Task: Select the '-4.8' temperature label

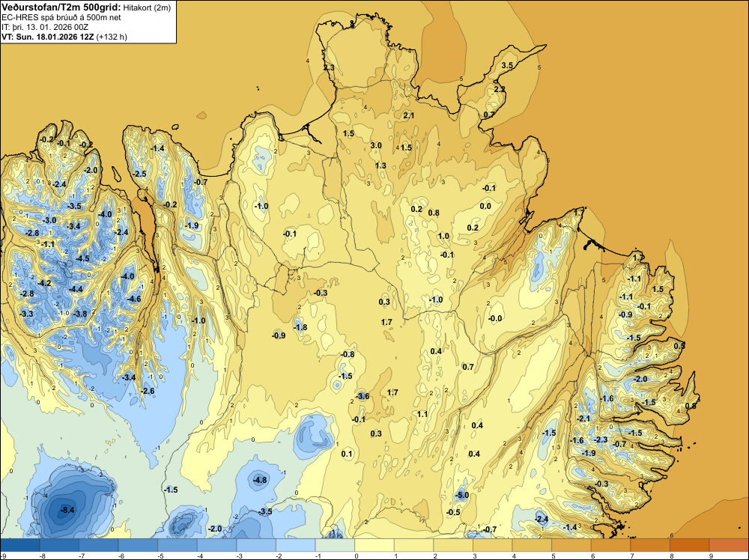Action: [x=261, y=480]
